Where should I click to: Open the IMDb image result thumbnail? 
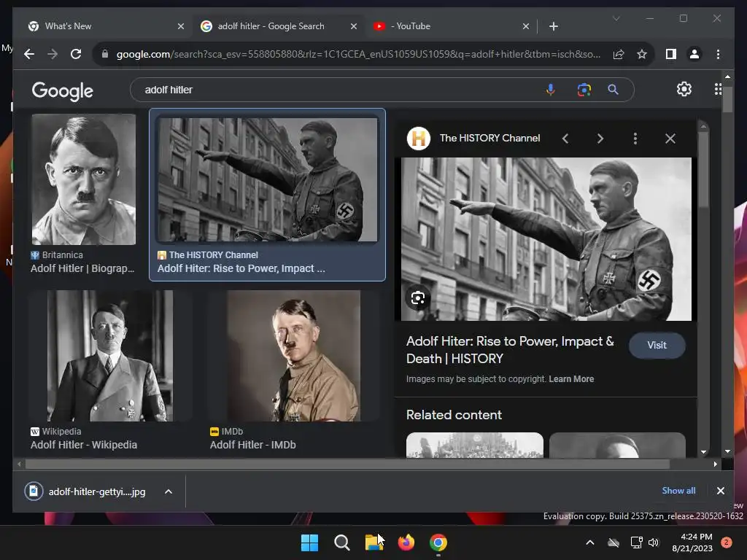coord(293,356)
